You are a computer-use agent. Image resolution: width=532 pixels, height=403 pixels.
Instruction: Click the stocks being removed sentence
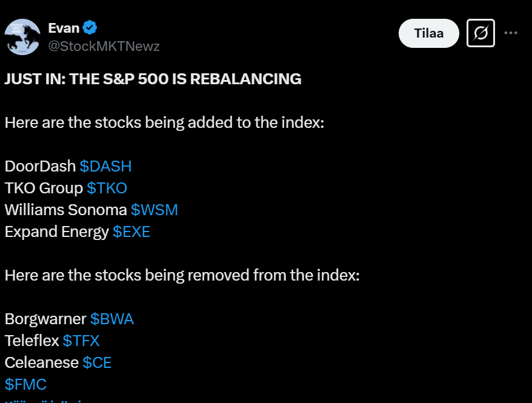182,275
